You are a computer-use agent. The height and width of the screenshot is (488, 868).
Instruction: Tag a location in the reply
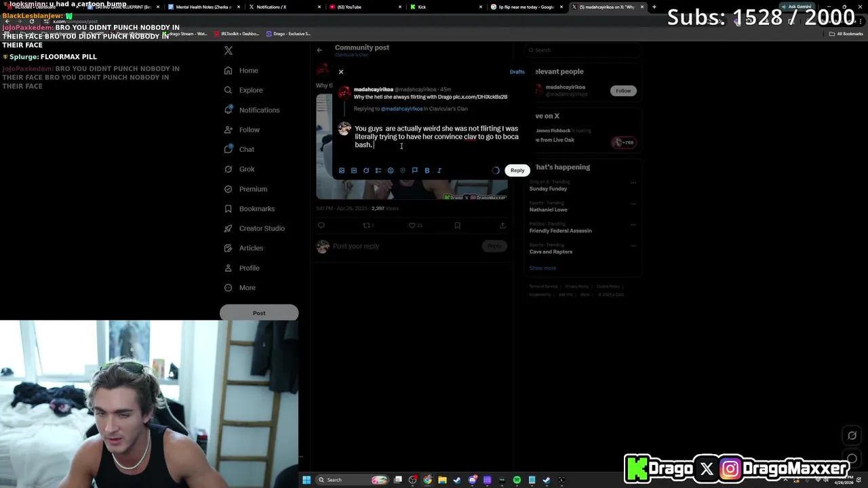pyautogui.click(x=403, y=171)
